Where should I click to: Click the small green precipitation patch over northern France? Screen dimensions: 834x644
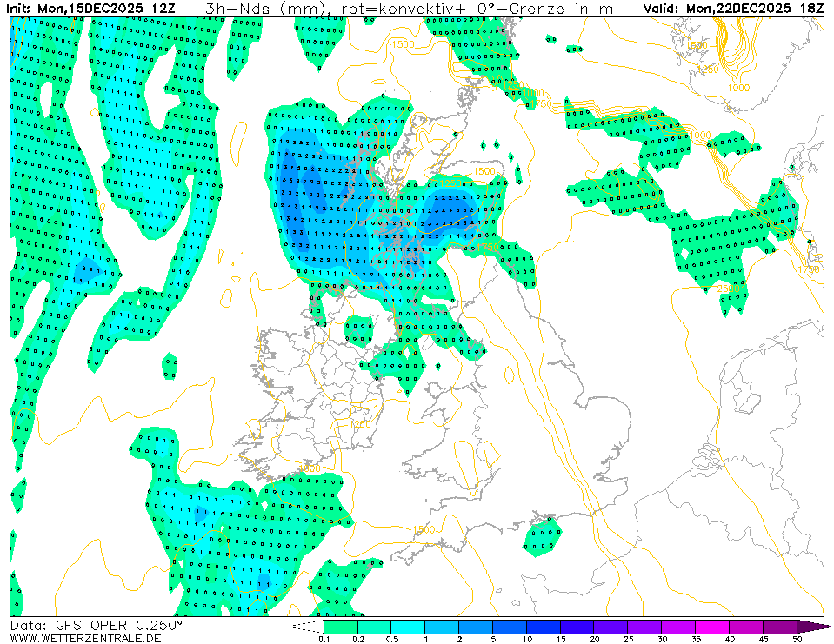click(x=542, y=536)
